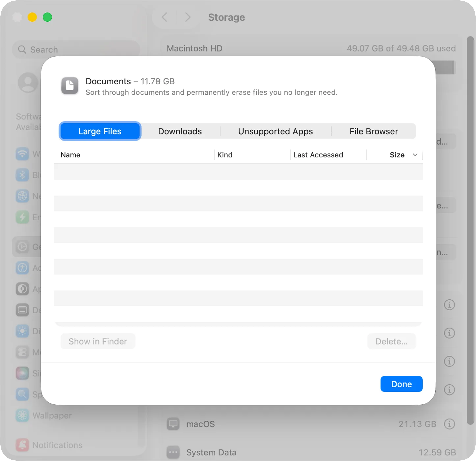The width and height of the screenshot is (476, 461).
Task: Switch to the File Browser tab
Action: pyautogui.click(x=374, y=131)
